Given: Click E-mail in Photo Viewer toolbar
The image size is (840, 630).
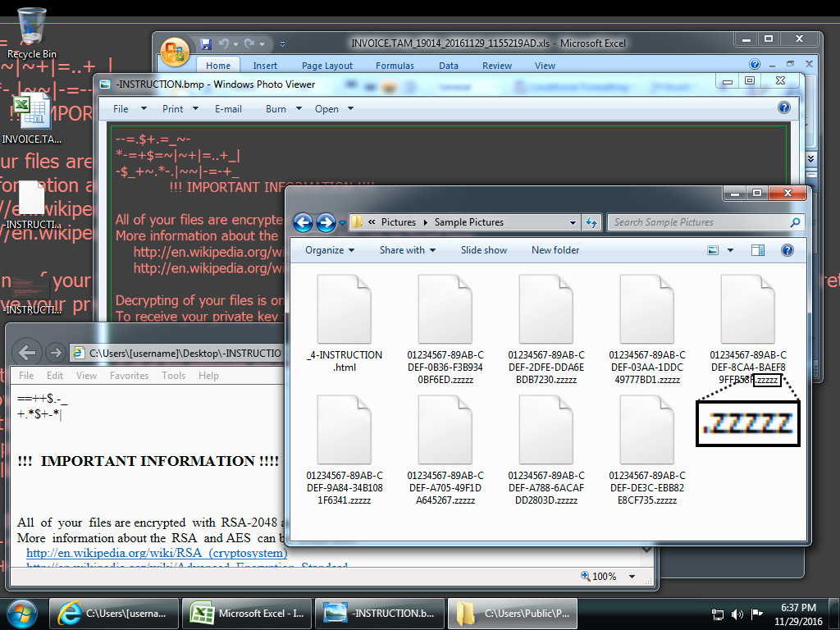Looking at the screenshot, I should point(228,109).
